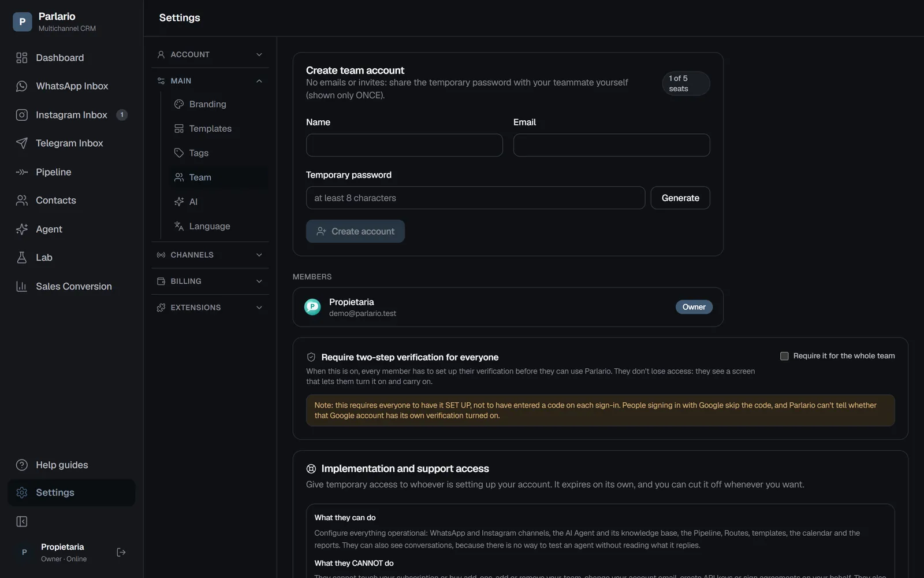Expand the EXTENSIONS section chevron
The image size is (924, 578).
pos(259,307)
